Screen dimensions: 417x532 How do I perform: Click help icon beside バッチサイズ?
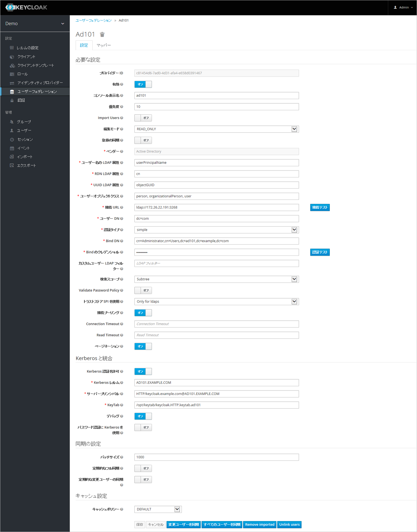point(122,457)
